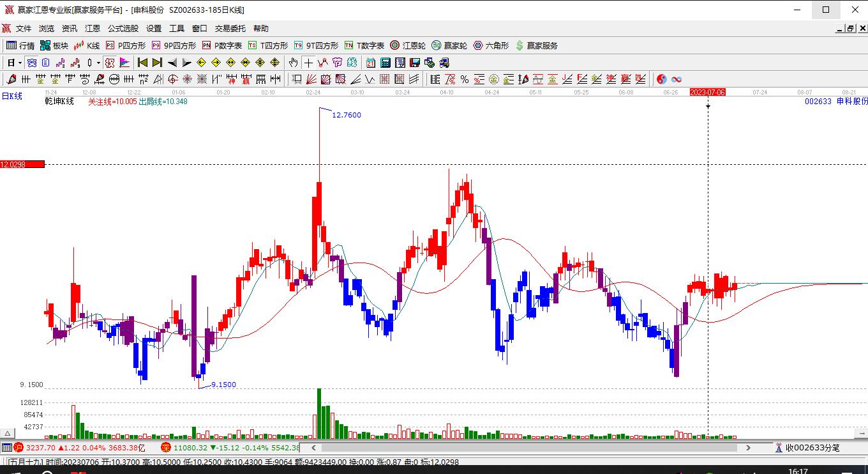Open the 文件 menu
This screenshot has width=868, height=474.
tap(24, 28)
